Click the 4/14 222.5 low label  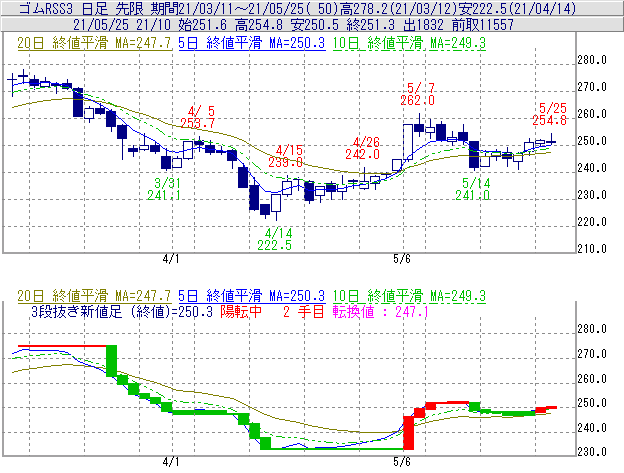tap(275, 239)
